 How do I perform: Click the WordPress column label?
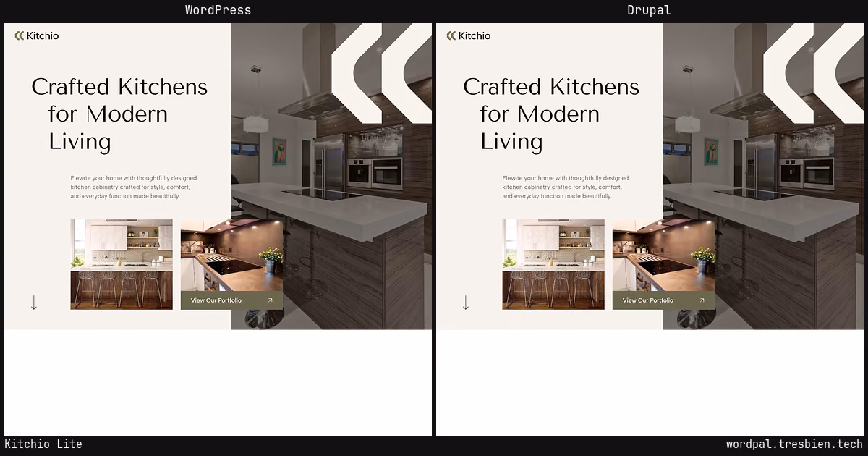(218, 10)
